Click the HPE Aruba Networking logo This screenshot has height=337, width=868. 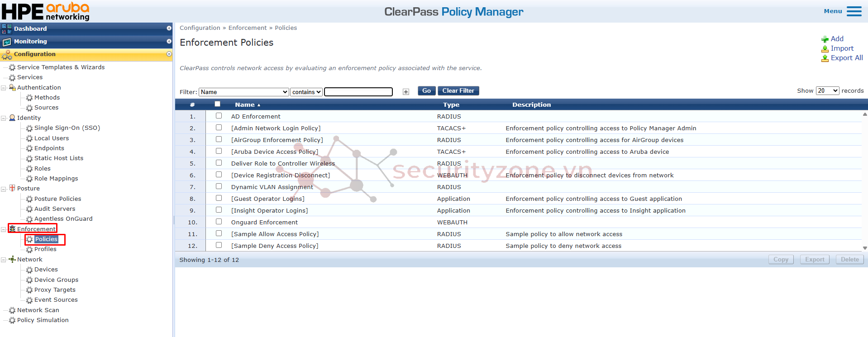(x=45, y=11)
